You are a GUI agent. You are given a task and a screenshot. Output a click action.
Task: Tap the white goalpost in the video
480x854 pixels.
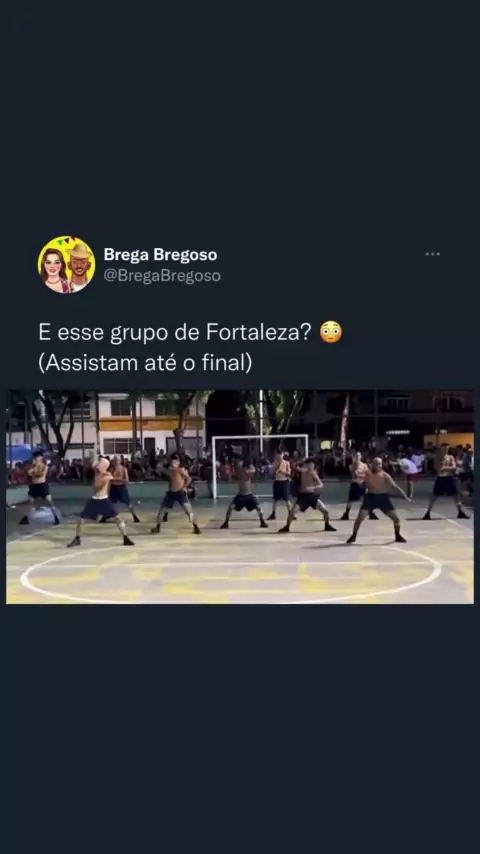click(260, 466)
